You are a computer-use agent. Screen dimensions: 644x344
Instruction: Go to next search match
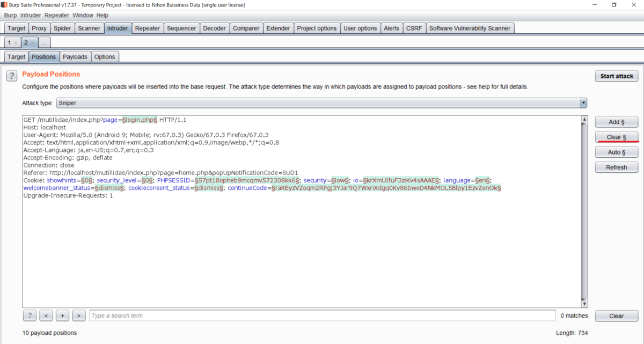click(x=79, y=316)
